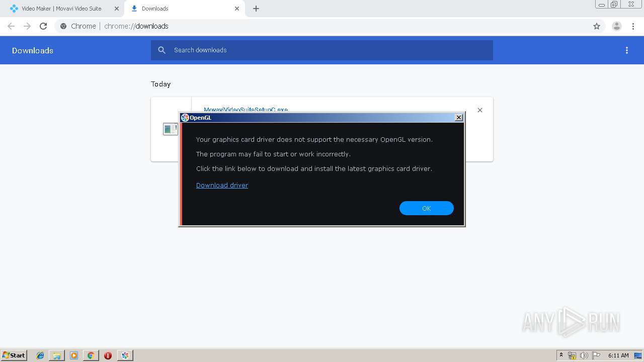
Task: Switch to Video Maker Movavi tab
Action: [61, 9]
